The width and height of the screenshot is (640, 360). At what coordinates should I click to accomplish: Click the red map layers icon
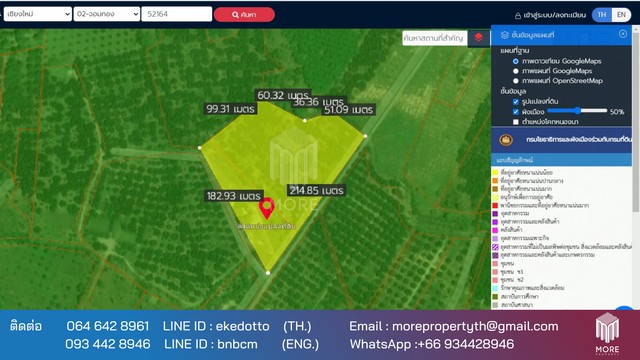478,38
